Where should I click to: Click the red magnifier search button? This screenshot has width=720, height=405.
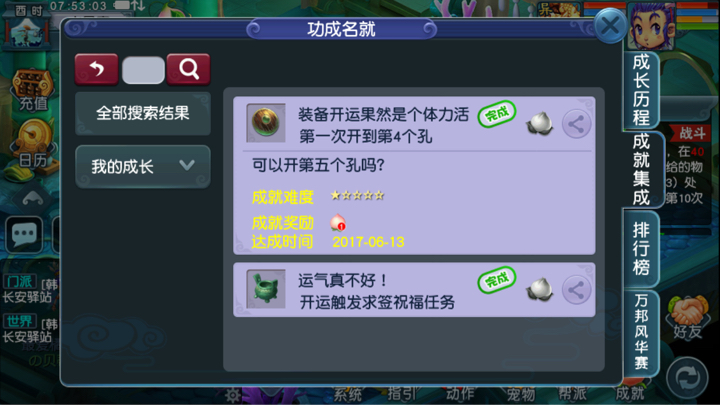click(x=189, y=69)
